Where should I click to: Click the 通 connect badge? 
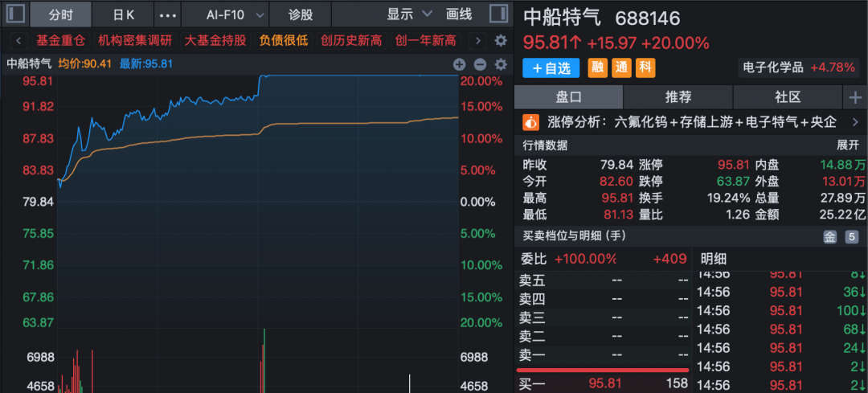point(621,68)
